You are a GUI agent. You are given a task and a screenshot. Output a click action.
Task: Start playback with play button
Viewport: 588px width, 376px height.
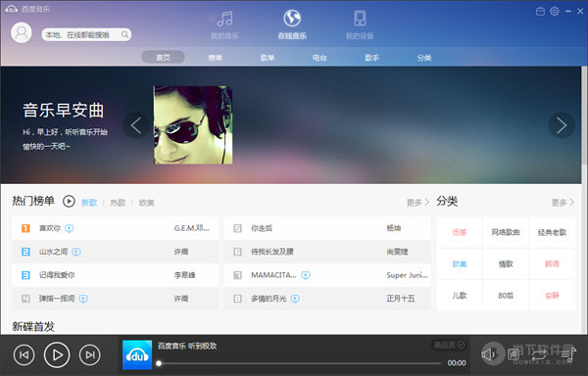(57, 354)
